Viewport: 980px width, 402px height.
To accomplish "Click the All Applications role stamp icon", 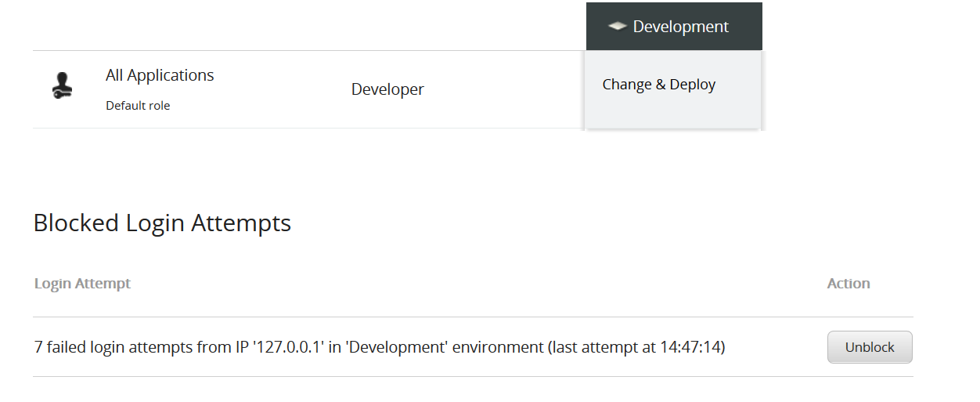I will click(x=63, y=87).
